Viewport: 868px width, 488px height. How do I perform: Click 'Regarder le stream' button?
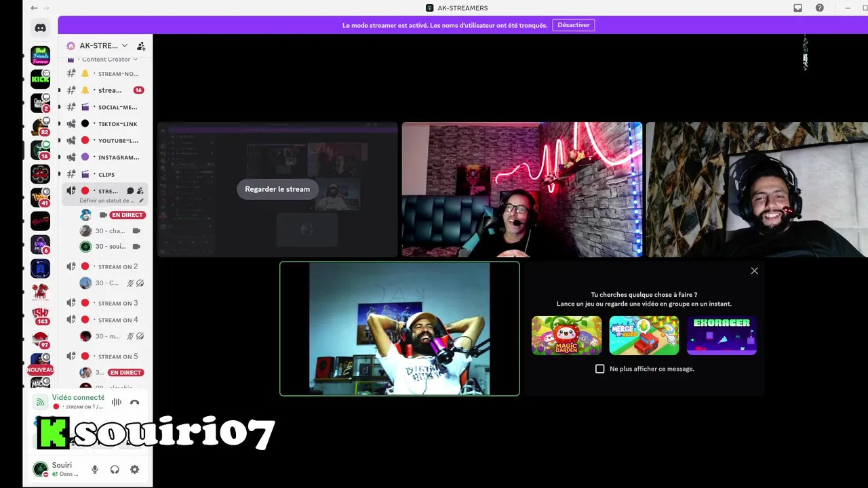pos(277,189)
